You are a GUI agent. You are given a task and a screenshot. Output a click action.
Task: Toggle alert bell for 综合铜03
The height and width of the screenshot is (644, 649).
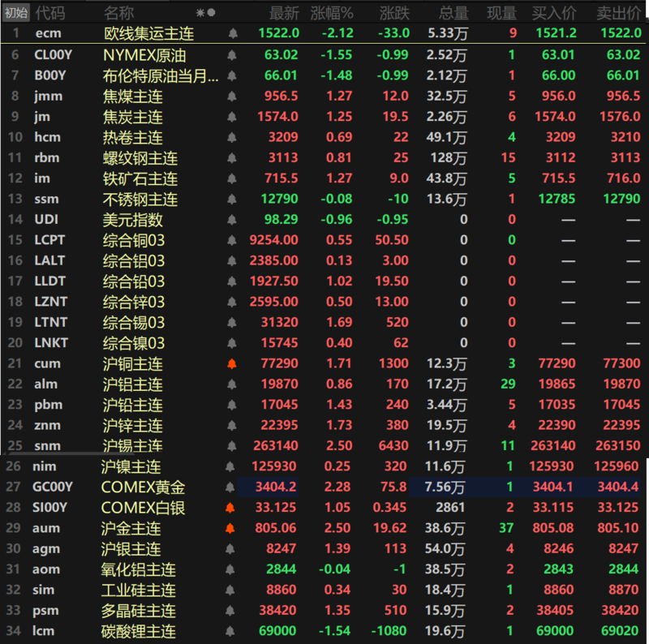(x=232, y=240)
